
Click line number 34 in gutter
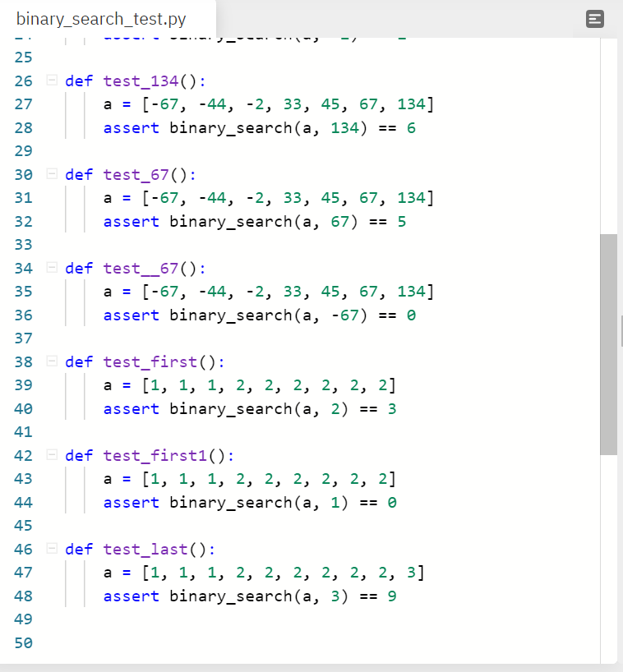coord(23,269)
